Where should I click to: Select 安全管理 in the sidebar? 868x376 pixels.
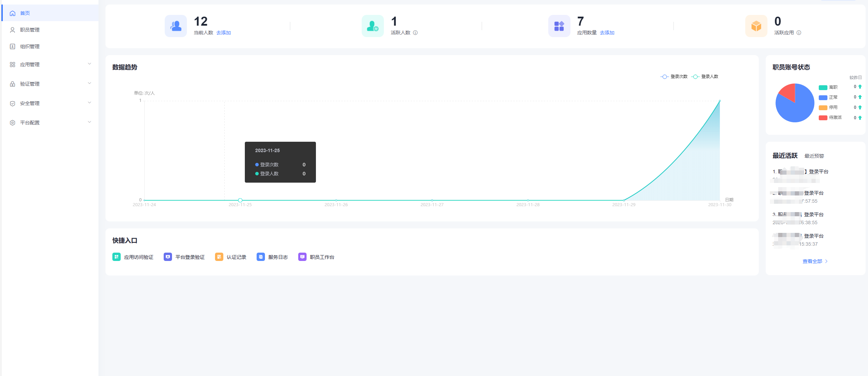pyautogui.click(x=50, y=103)
